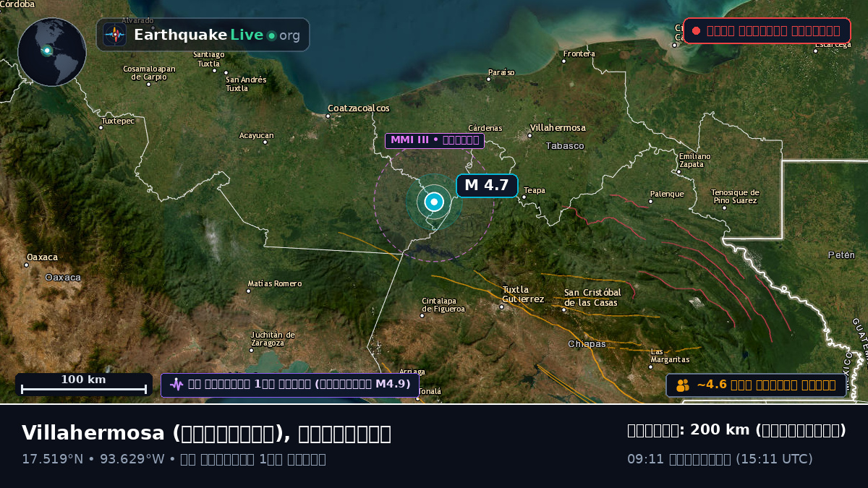Click the seismic waveform icon near M4.9
This screenshot has width=868, height=488.
pos(176,384)
